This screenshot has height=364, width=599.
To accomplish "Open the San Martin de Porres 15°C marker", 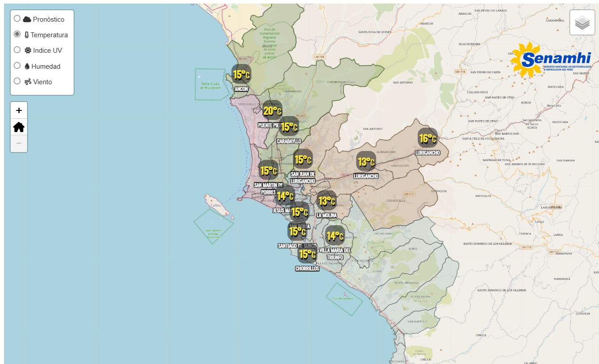I will (x=268, y=170).
